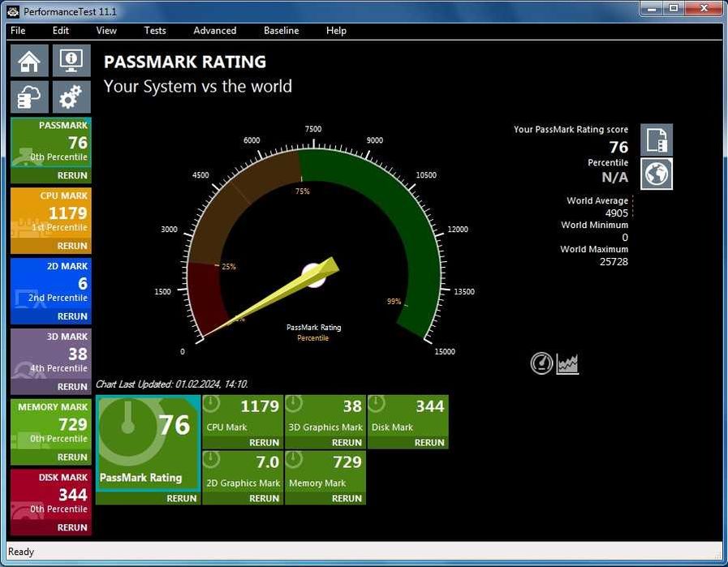
Task: Minimize the PerformanceTest window
Action: (652, 9)
